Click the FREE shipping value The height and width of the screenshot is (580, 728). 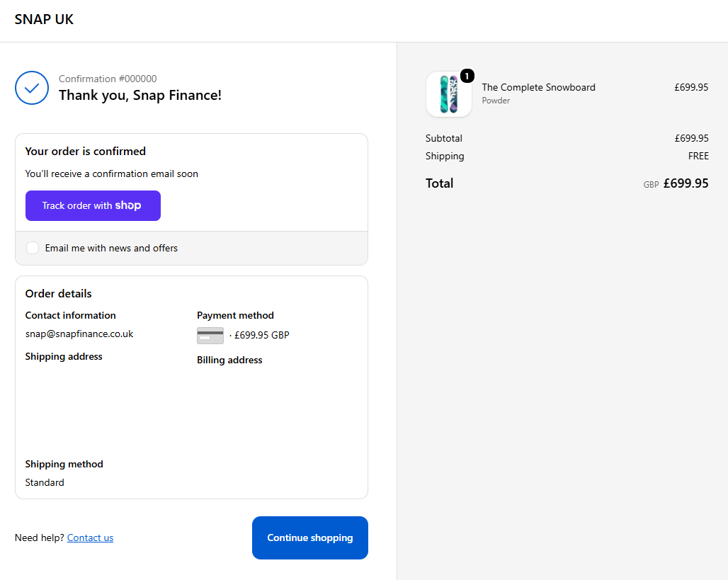(x=698, y=156)
